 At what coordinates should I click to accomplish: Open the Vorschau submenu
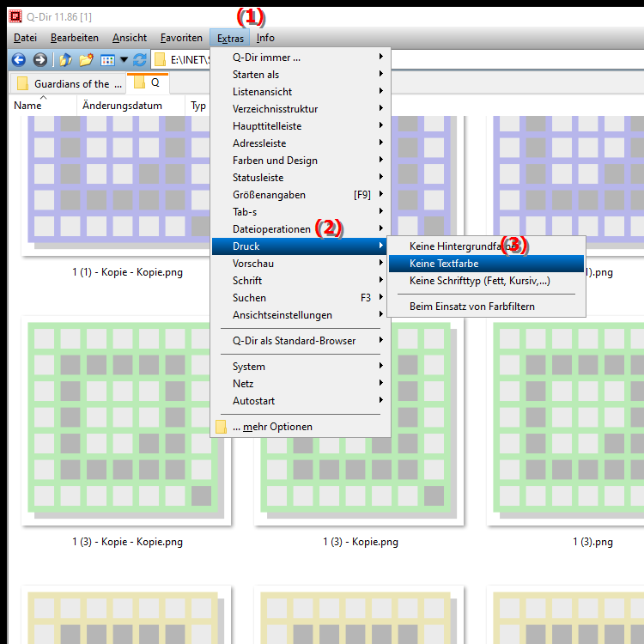(x=300, y=264)
